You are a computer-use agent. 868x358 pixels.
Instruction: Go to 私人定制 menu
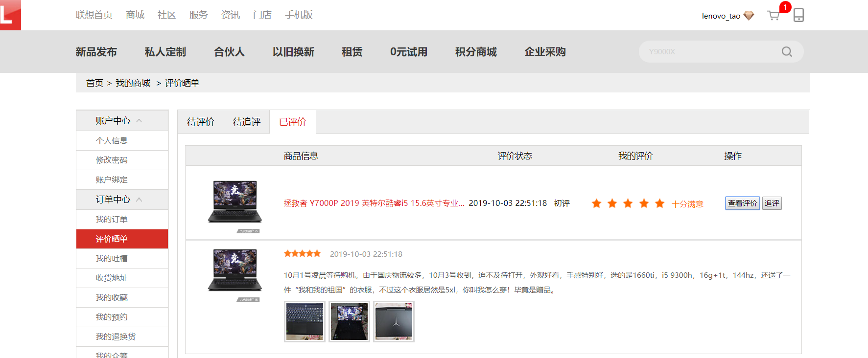click(x=165, y=52)
